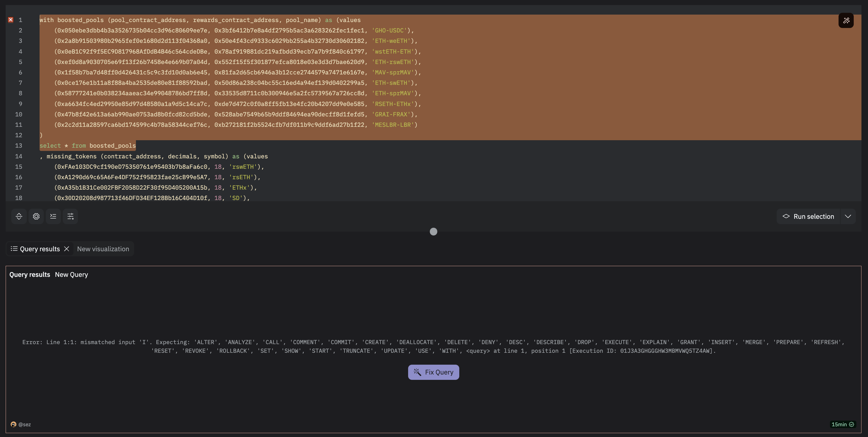868x437 pixels.
Task: Open the New visualization tab
Action: coord(103,249)
